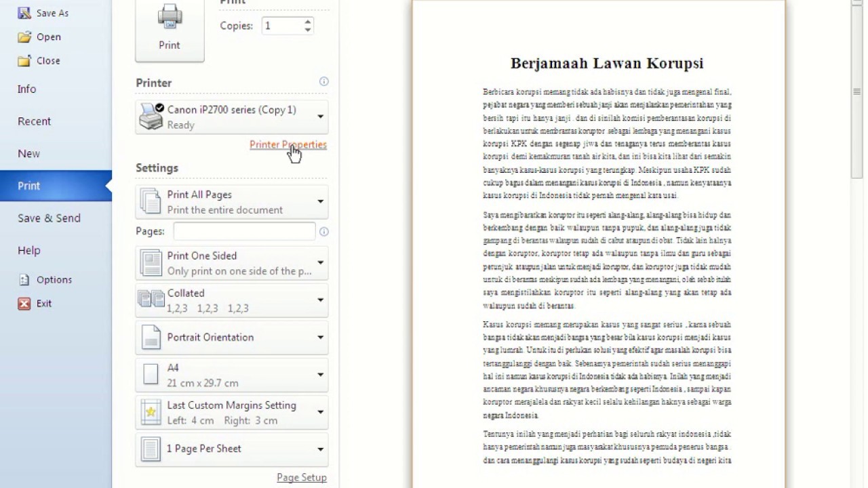
Task: Click the Settings section heading
Action: point(157,168)
